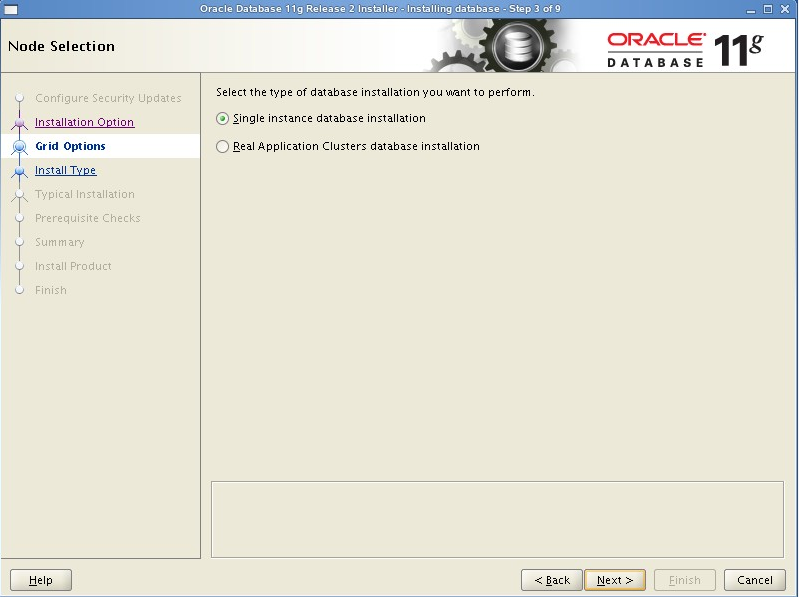This screenshot has height=597, width=799.
Task: Open the window menu icon in title bar
Action: [x=11, y=8]
